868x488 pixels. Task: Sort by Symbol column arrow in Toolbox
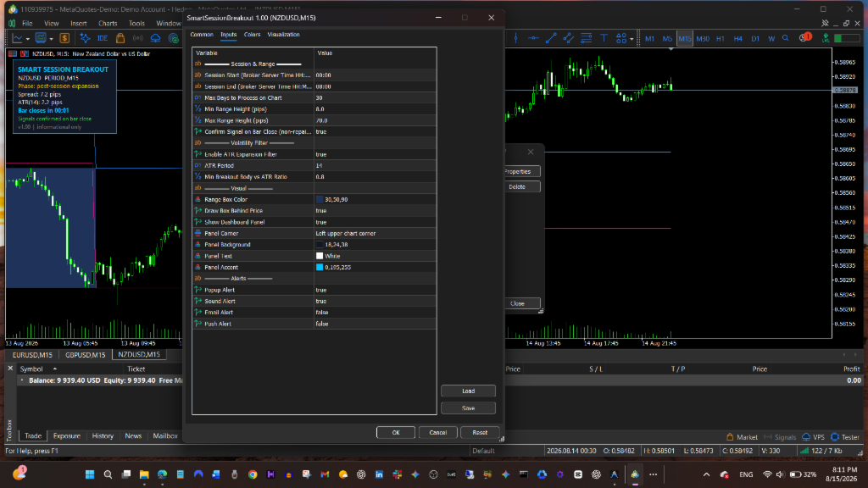55,369
